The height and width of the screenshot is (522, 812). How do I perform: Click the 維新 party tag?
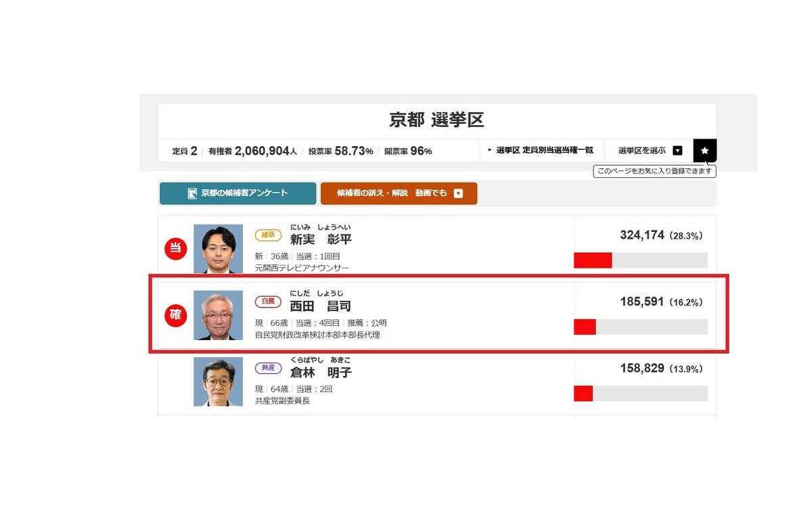268,235
